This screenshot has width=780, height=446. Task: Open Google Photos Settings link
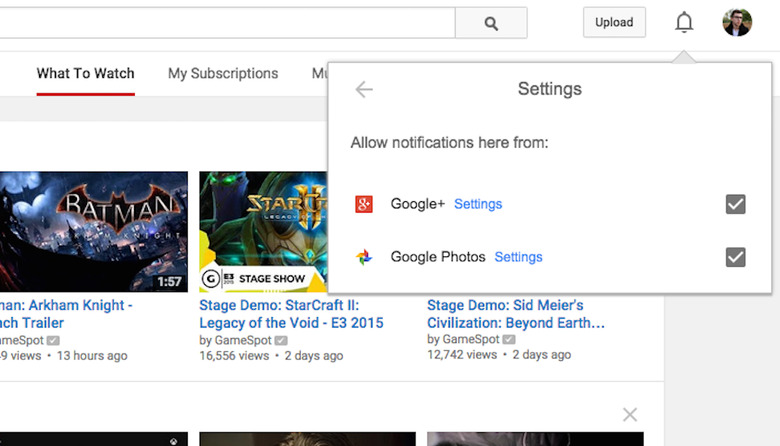pyautogui.click(x=518, y=257)
